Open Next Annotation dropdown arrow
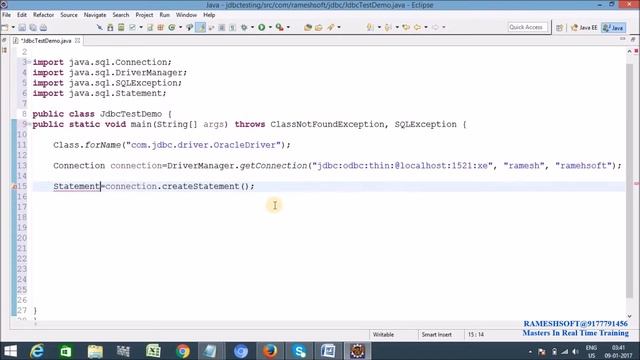 click(379, 27)
